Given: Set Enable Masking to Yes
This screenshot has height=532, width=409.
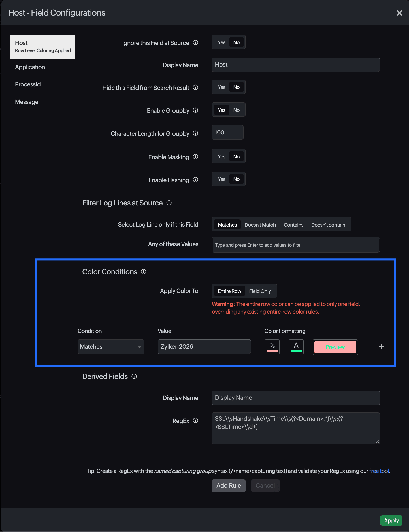Looking at the screenshot, I should [221, 156].
